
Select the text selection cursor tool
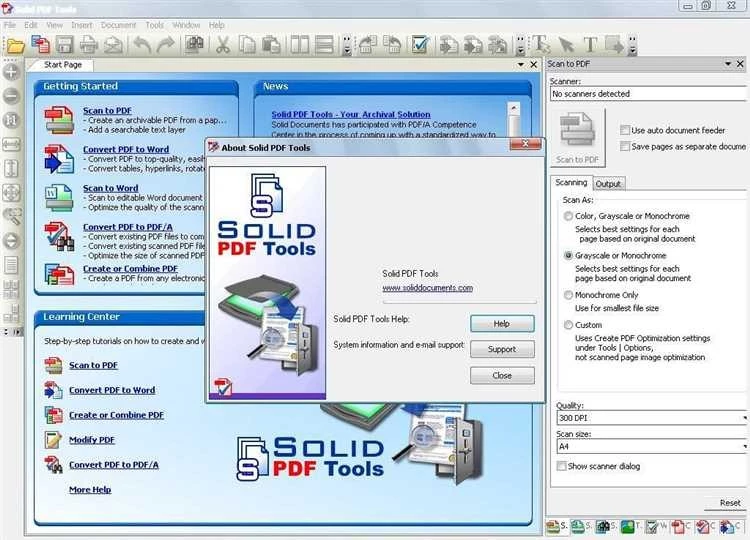click(x=541, y=45)
